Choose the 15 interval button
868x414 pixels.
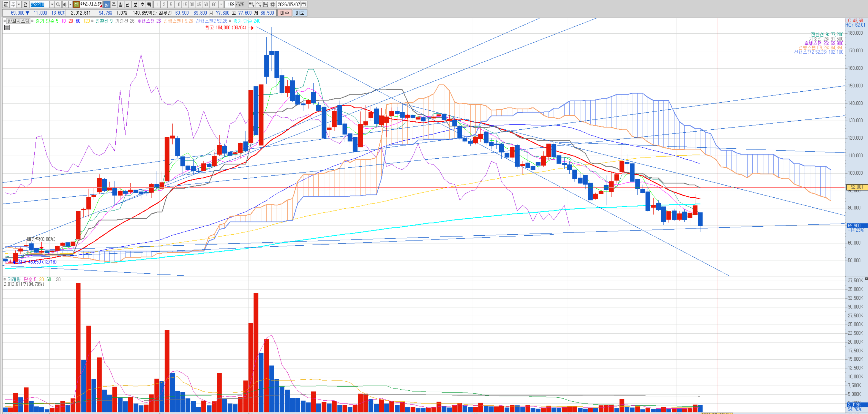[185, 4]
